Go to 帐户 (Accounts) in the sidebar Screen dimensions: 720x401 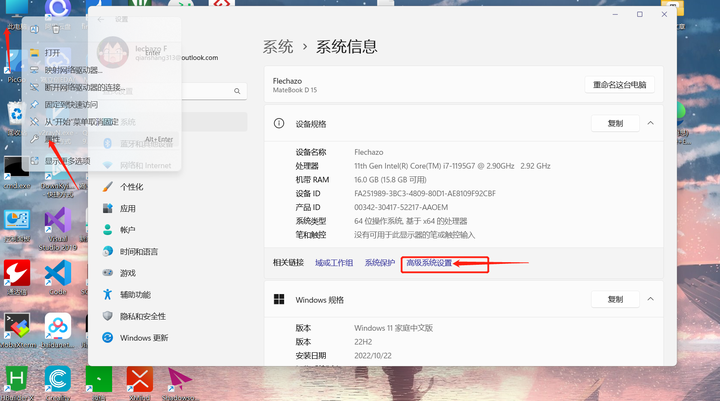click(127, 230)
